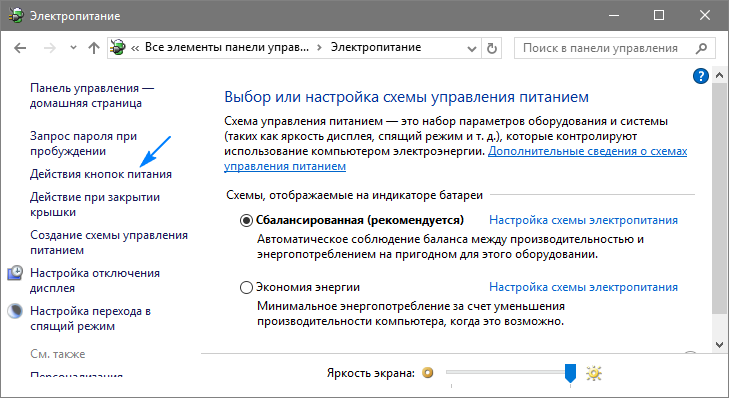Click heading Выбор или настройка схемы управления питанием

[x=406, y=97]
